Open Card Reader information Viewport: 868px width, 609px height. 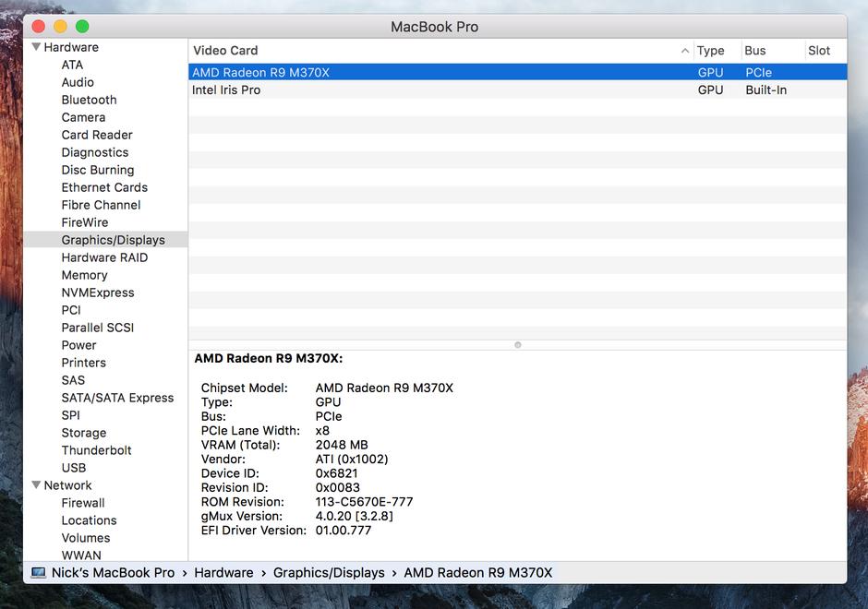(97, 135)
